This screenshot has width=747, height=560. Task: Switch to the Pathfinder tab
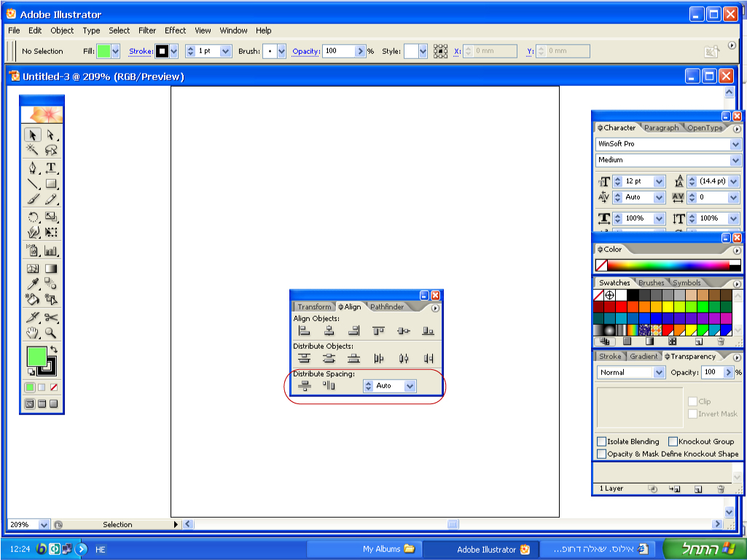click(387, 307)
